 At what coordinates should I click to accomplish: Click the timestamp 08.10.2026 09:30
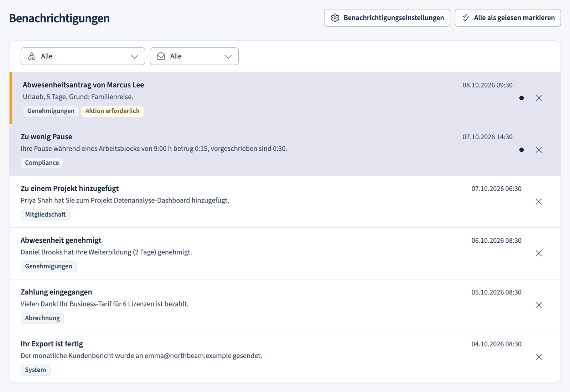487,85
